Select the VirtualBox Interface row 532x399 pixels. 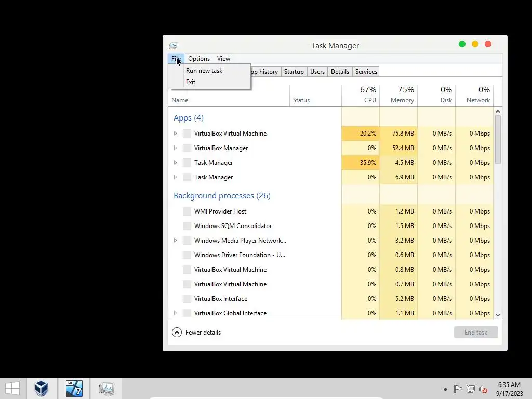tap(331, 299)
